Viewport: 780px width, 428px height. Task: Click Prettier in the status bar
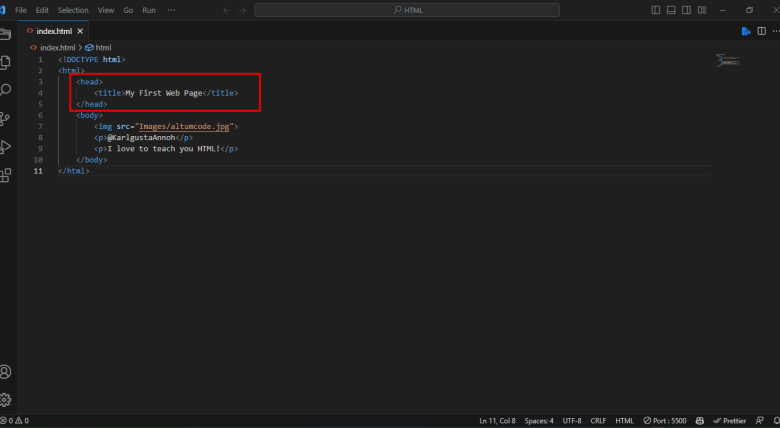point(730,421)
